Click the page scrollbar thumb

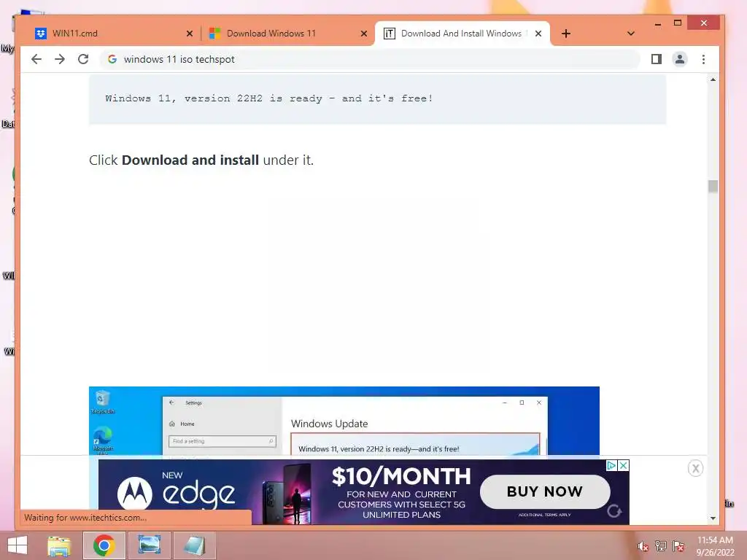coord(713,186)
